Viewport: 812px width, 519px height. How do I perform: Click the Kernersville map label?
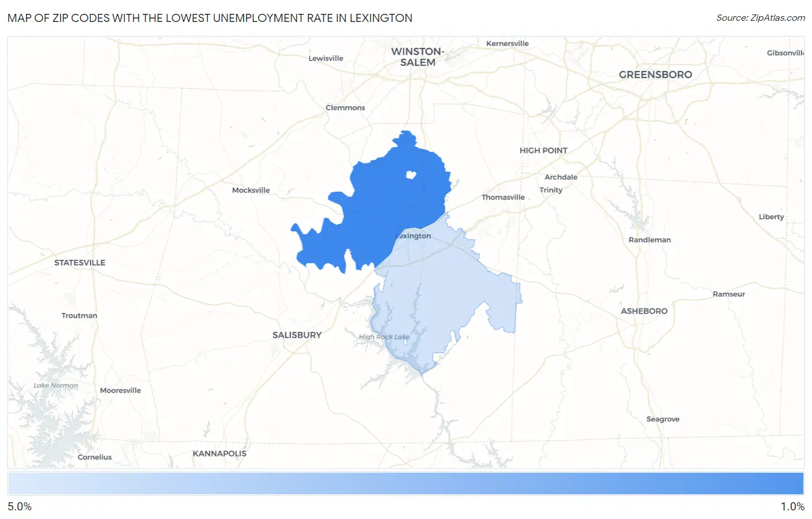point(507,43)
